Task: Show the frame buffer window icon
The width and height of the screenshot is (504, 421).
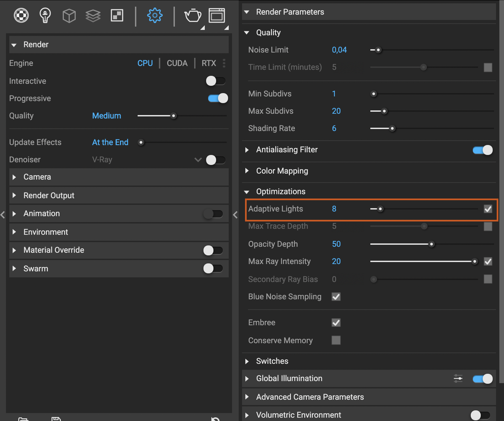Action: coord(217,16)
